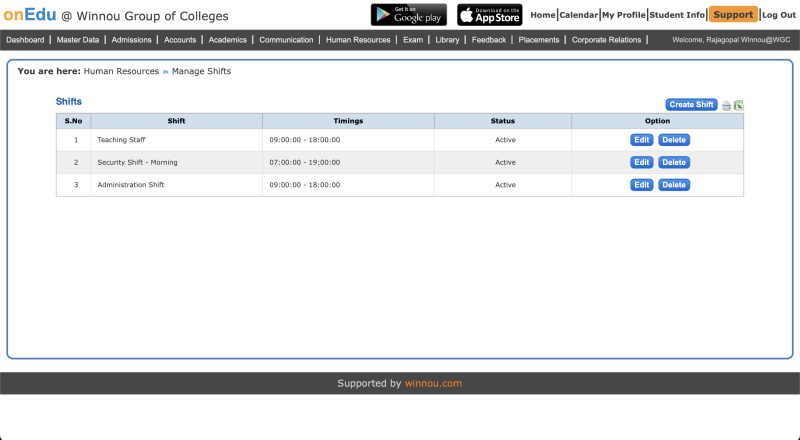Edit the Teaching Staff shift
800x440 pixels.
tap(641, 140)
